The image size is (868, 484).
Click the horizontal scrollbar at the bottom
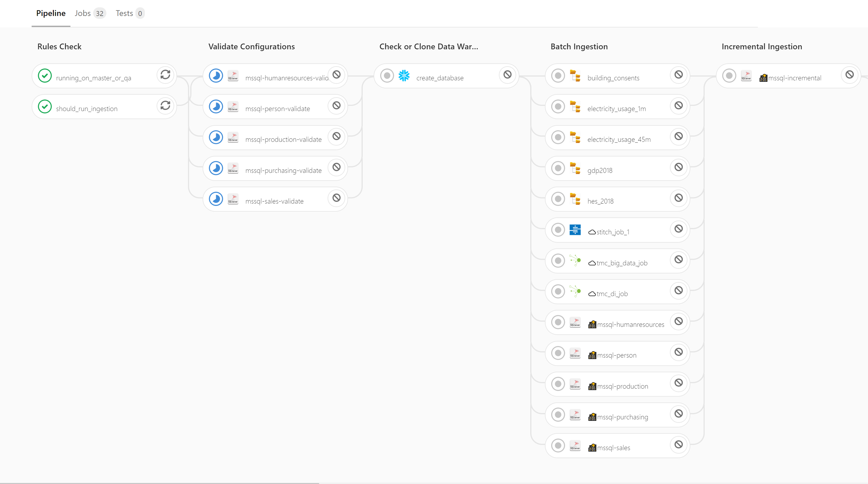[x=158, y=482]
